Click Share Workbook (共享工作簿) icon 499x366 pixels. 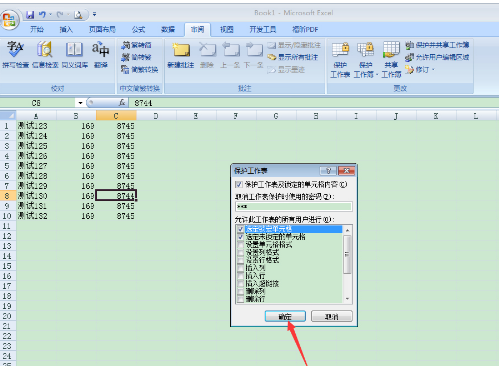[x=391, y=60]
